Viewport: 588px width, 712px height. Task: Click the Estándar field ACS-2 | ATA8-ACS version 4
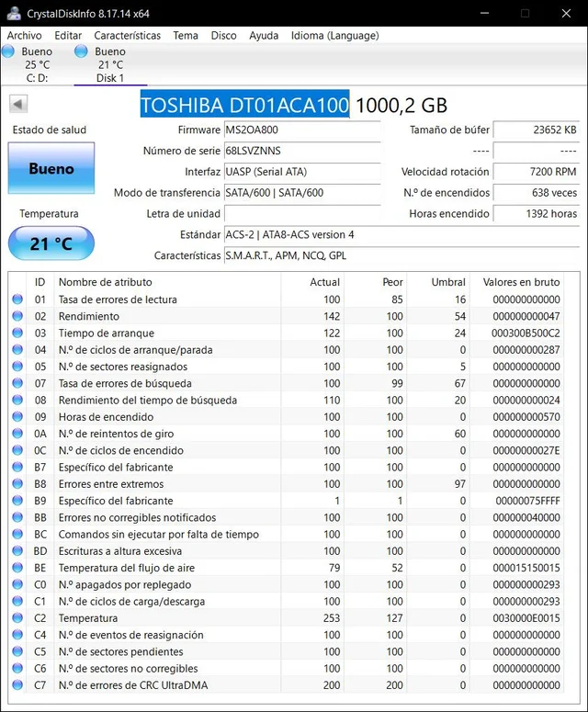(401, 235)
